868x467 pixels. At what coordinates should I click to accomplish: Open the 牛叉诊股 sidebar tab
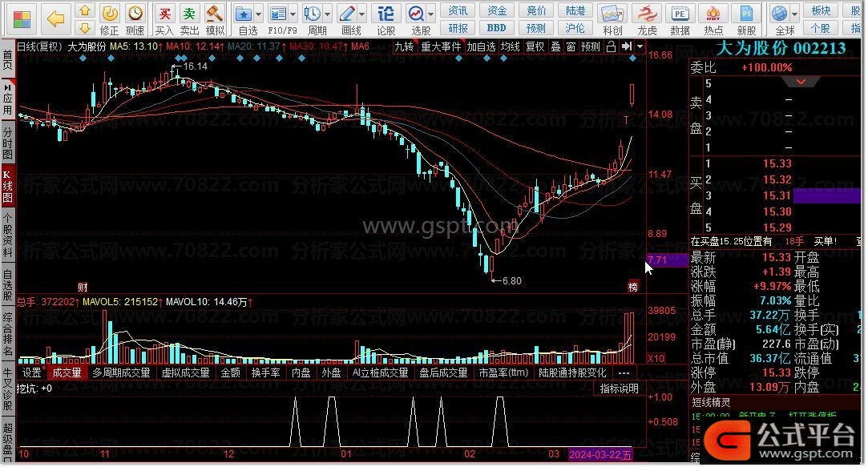[x=8, y=388]
